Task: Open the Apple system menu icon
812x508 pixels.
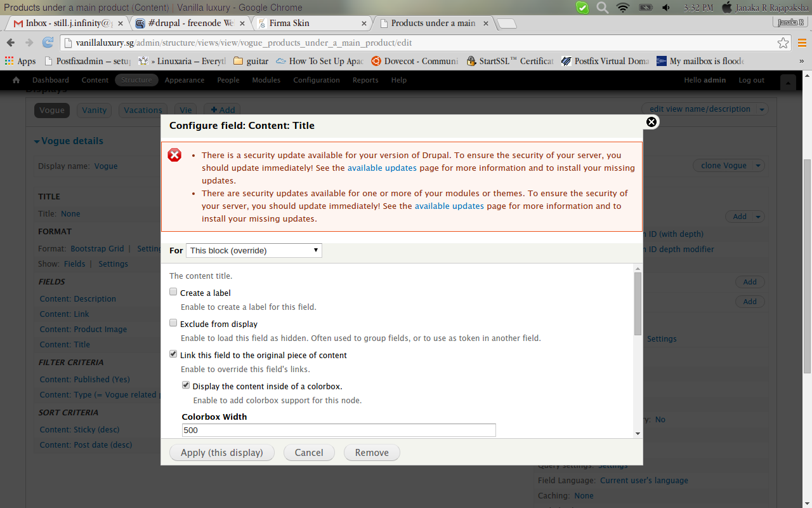Action: (x=726, y=8)
